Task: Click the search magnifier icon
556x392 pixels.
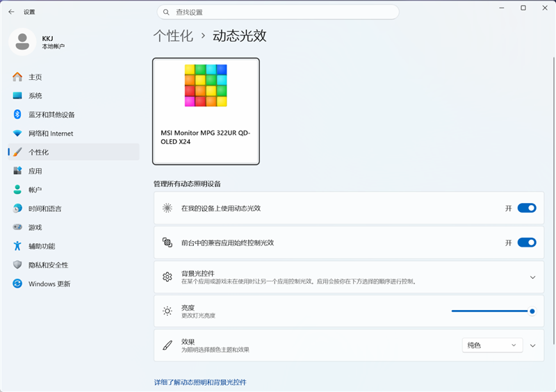Action: tap(166, 12)
